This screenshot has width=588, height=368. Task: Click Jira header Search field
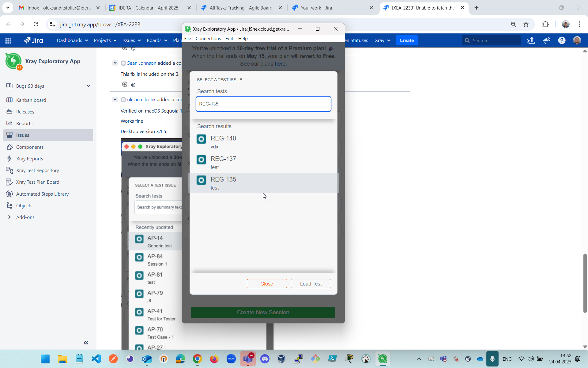pos(491,40)
